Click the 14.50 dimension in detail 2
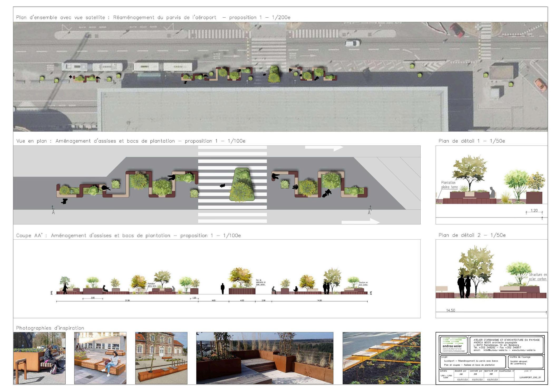The height and width of the screenshot is (392, 555). 450,310
